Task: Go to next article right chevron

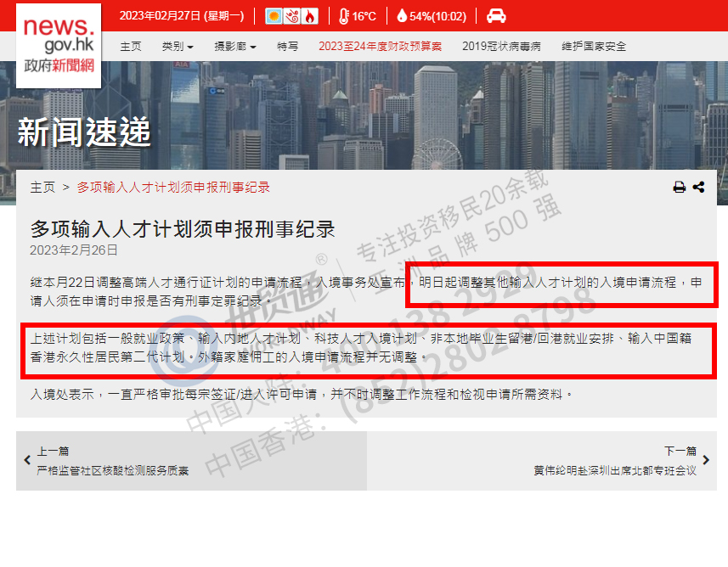Action: pos(706,460)
